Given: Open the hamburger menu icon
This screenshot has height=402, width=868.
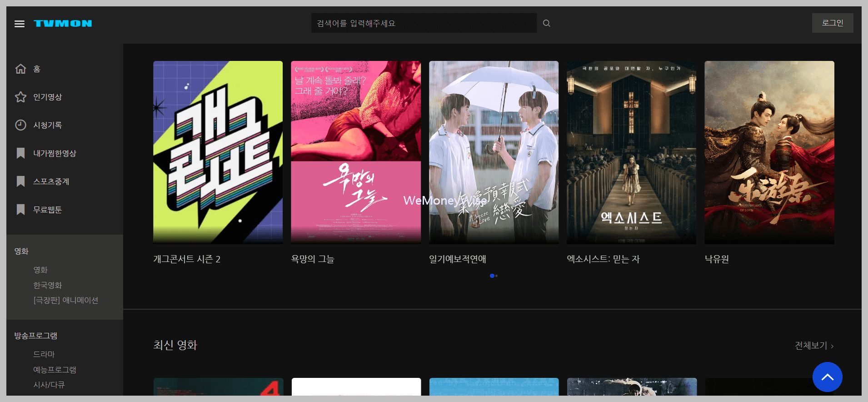Looking at the screenshot, I should click(20, 24).
